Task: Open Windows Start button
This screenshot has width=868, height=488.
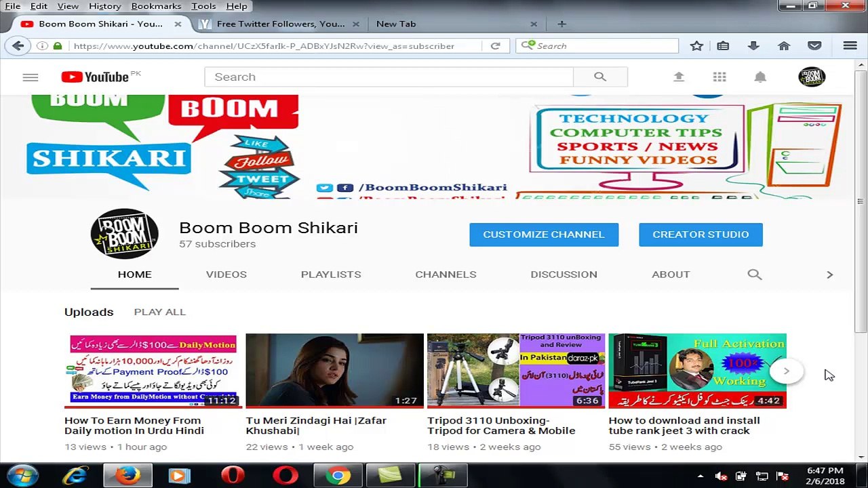Action: (23, 476)
